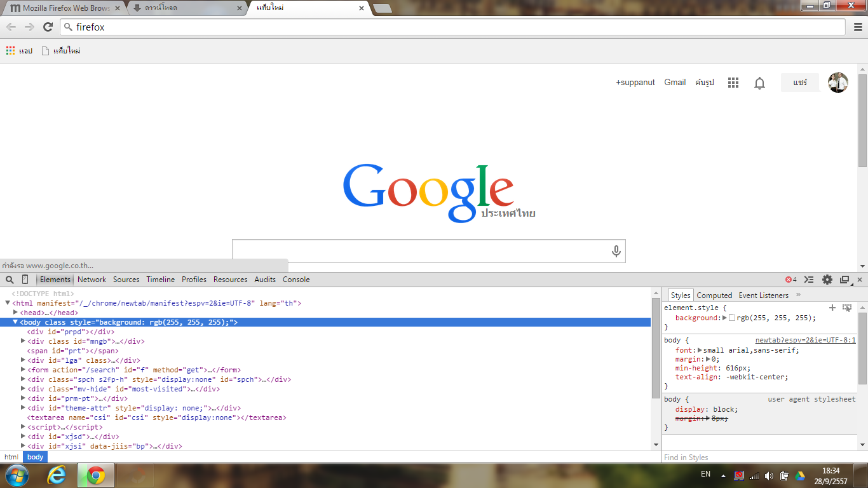Close the DevTools panel
This screenshot has height=488, width=868.
point(860,280)
